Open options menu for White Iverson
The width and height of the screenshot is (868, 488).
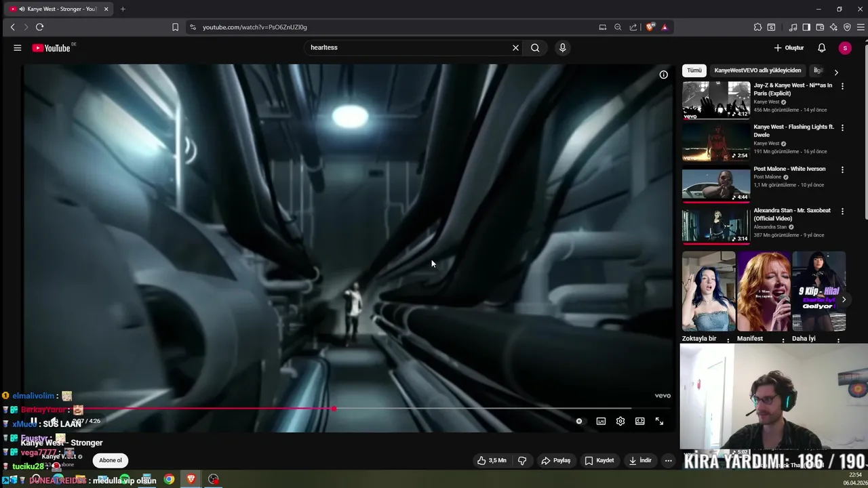842,169
